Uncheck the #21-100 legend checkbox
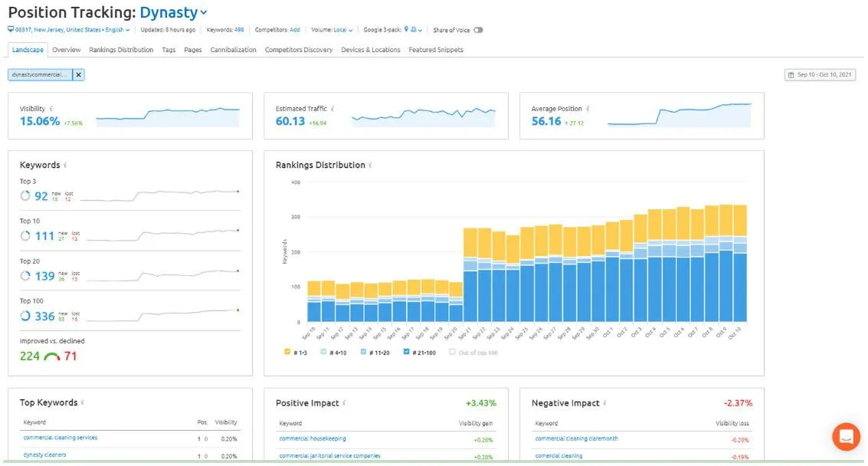 (x=406, y=352)
